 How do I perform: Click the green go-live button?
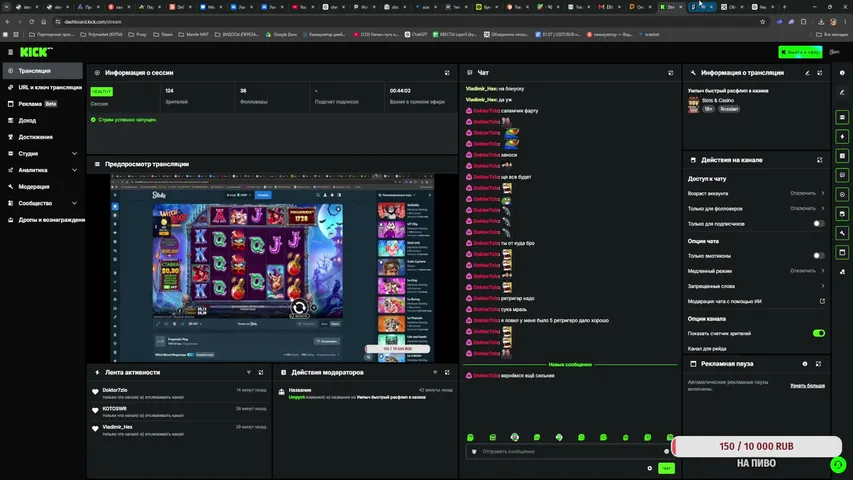pyautogui.click(x=800, y=52)
